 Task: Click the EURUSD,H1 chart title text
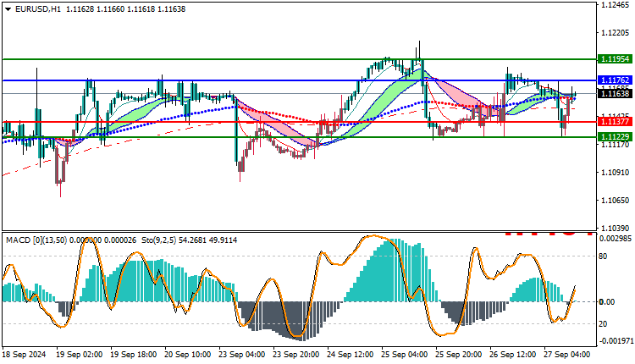(38, 9)
